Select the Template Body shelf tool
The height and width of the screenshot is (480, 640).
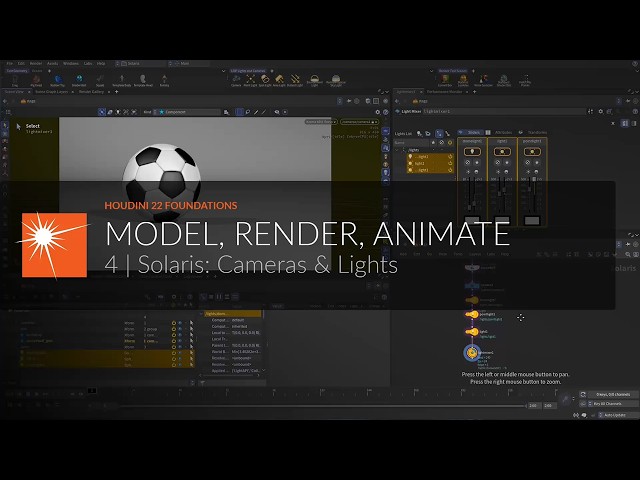pos(122,80)
